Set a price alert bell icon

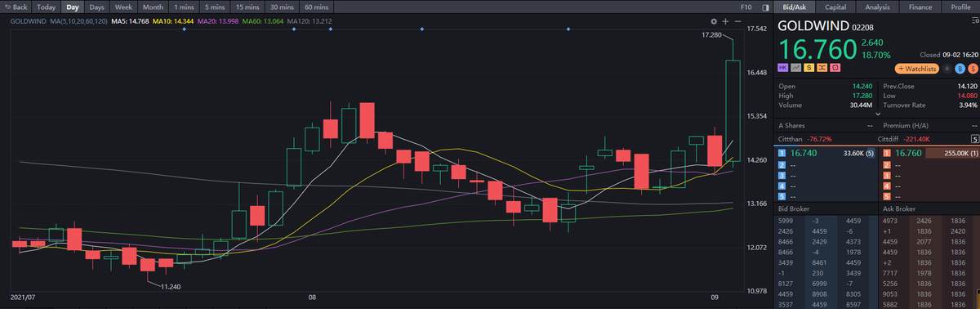(x=947, y=69)
